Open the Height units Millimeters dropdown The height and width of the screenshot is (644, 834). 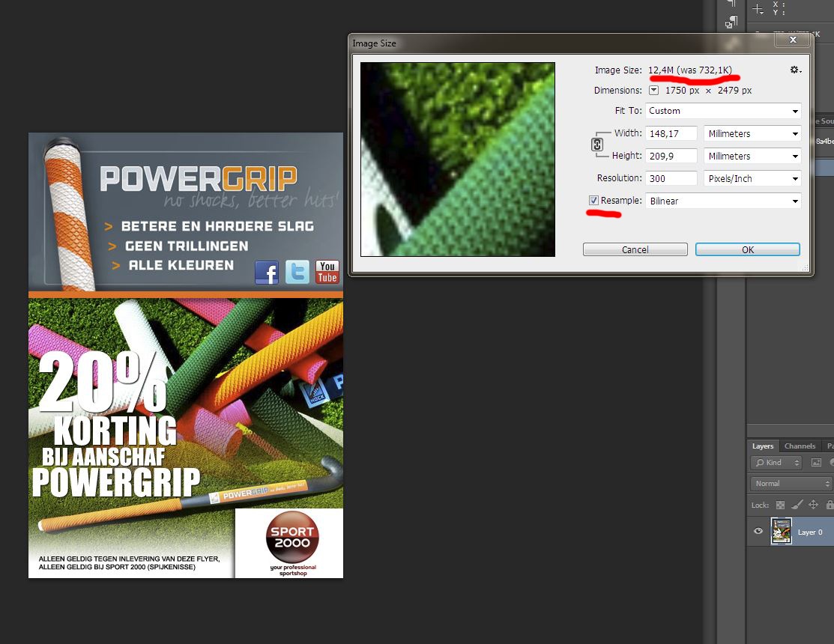752,156
